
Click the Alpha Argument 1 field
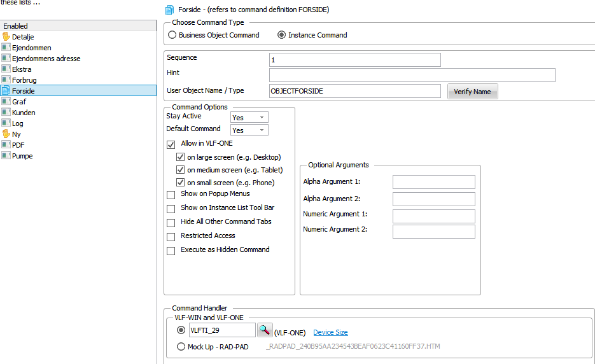tap(434, 182)
